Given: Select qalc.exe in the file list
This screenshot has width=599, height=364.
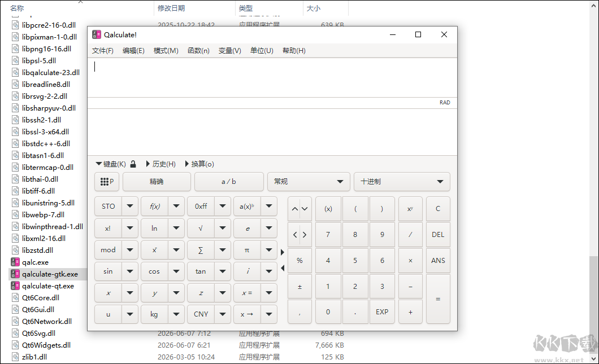Looking at the screenshot, I should (x=35, y=262).
